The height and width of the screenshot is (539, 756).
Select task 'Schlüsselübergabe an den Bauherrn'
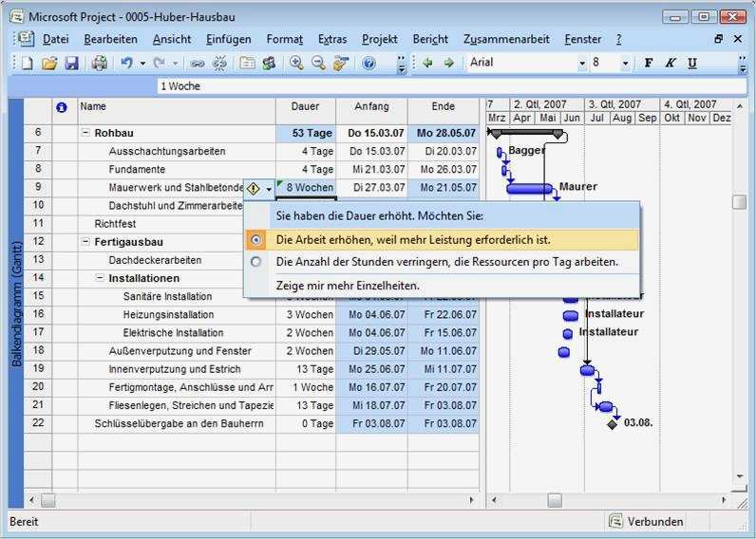point(179,423)
